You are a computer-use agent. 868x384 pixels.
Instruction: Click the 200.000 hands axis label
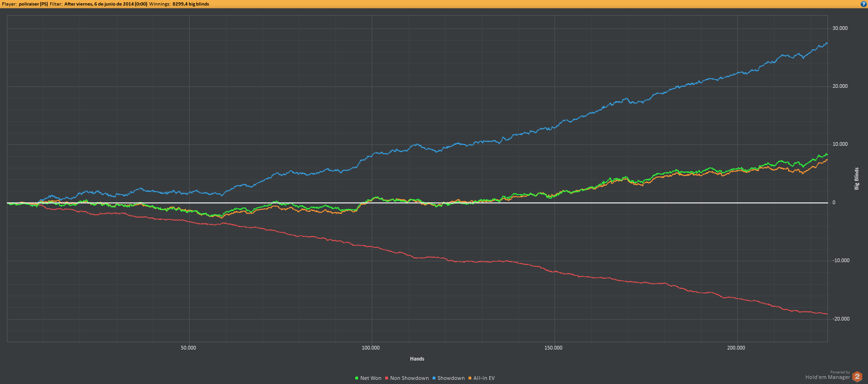point(736,348)
